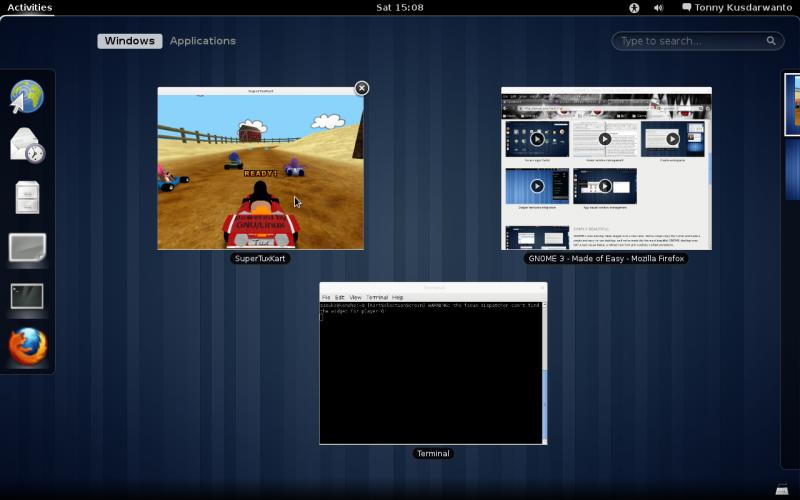Screen dimensions: 800x500
Task: Switch to the GNOME 3 Firefox window
Action: tap(606, 168)
